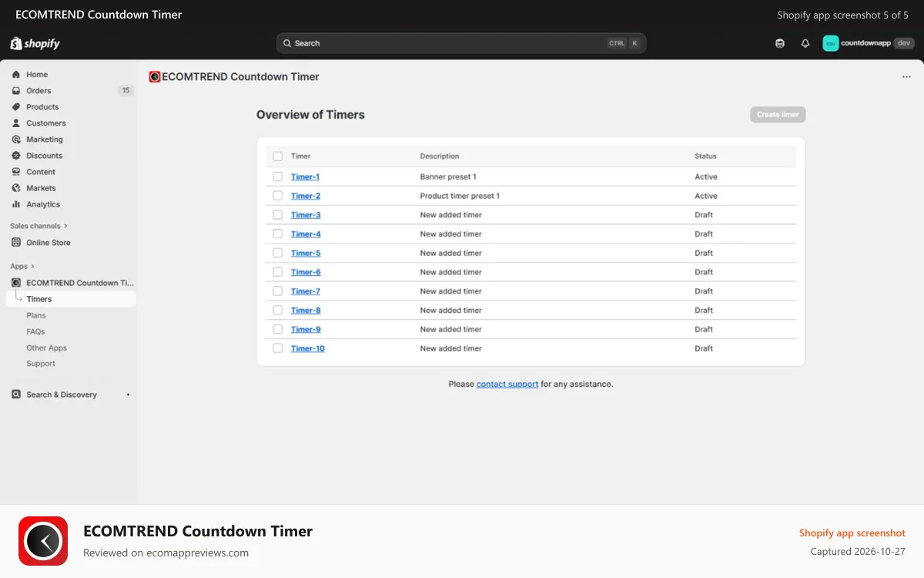Check the Timer-2 row checkbox
The width and height of the screenshot is (924, 578).
pos(278,196)
